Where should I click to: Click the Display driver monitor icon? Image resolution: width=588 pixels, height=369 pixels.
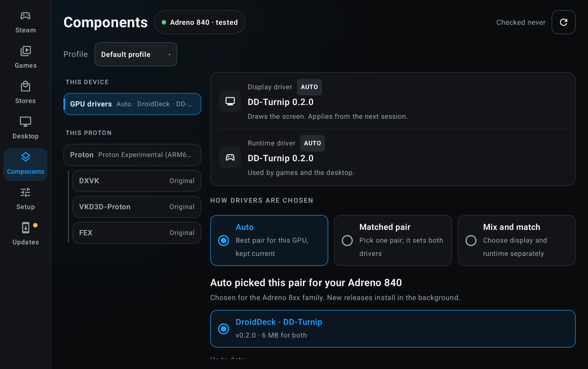click(x=230, y=101)
